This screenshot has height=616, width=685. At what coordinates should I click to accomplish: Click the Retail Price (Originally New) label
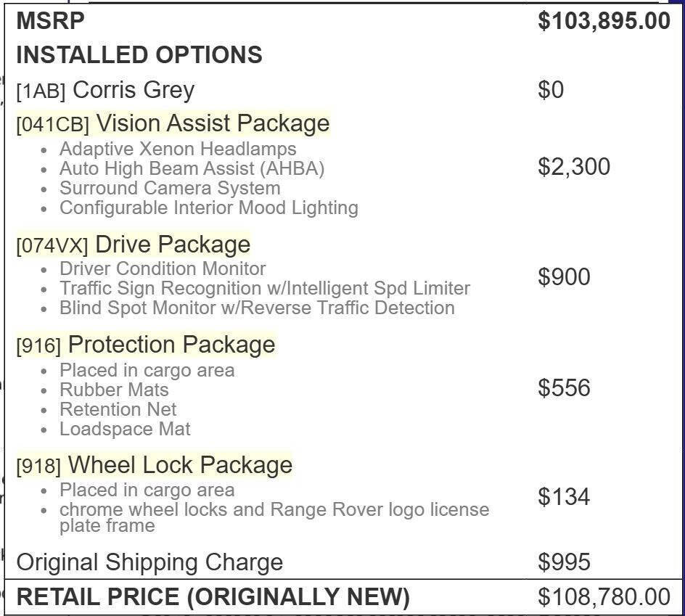[213, 597]
